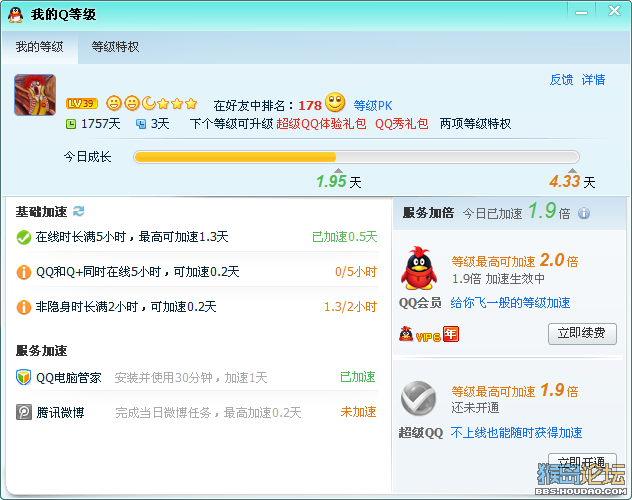The height and width of the screenshot is (500, 632).
Task: Click the yellow smiley after rank 178
Action: tap(335, 102)
